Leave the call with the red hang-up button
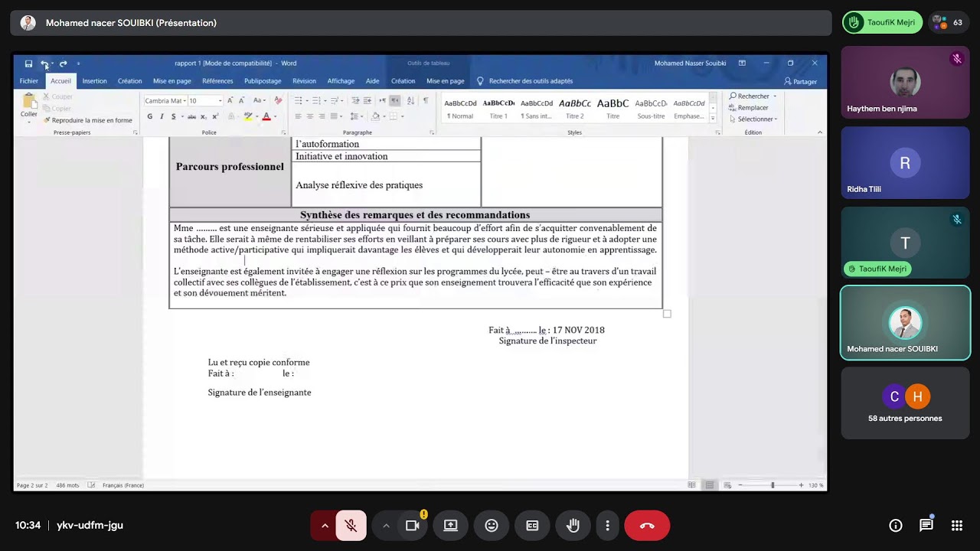Screen dimensions: 980x551 [x=647, y=526]
